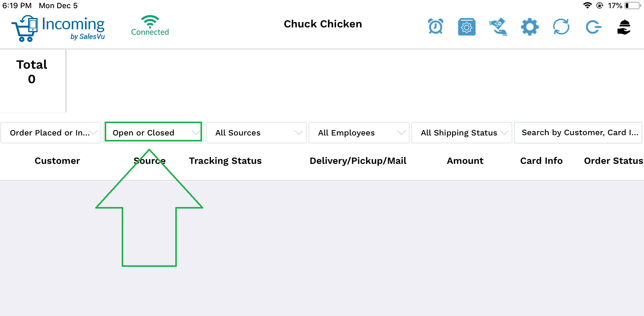Viewport: 644px width, 316px height.
Task: Tap the Incoming by SalesVu logo
Action: pyautogui.click(x=58, y=28)
